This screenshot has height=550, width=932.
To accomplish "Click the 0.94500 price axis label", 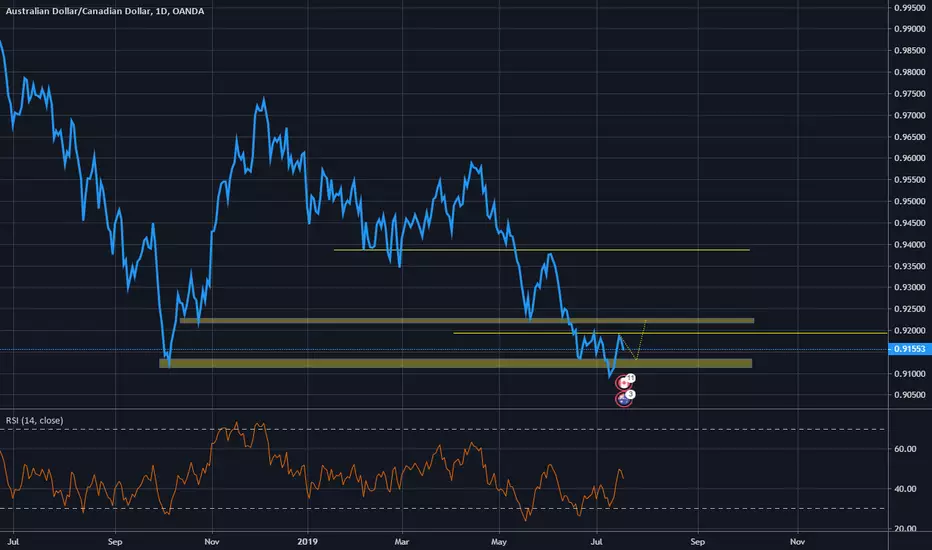I will 909,223.
